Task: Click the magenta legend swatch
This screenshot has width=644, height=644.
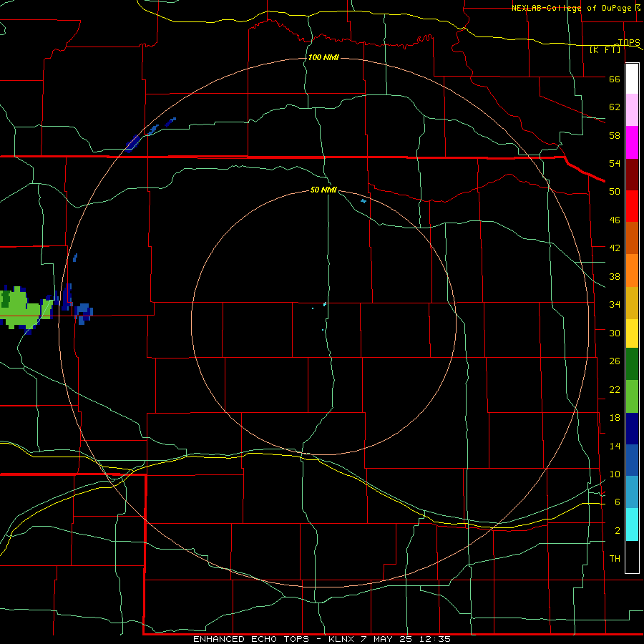Action: [632, 142]
